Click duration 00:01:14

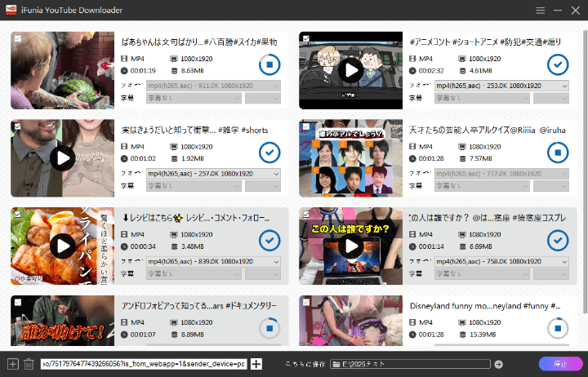pyautogui.click(x=431, y=246)
